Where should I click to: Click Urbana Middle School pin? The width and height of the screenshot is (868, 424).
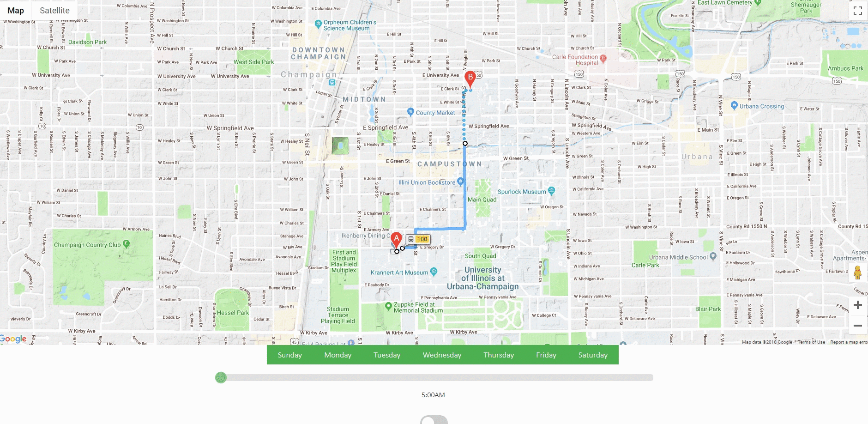click(x=713, y=256)
